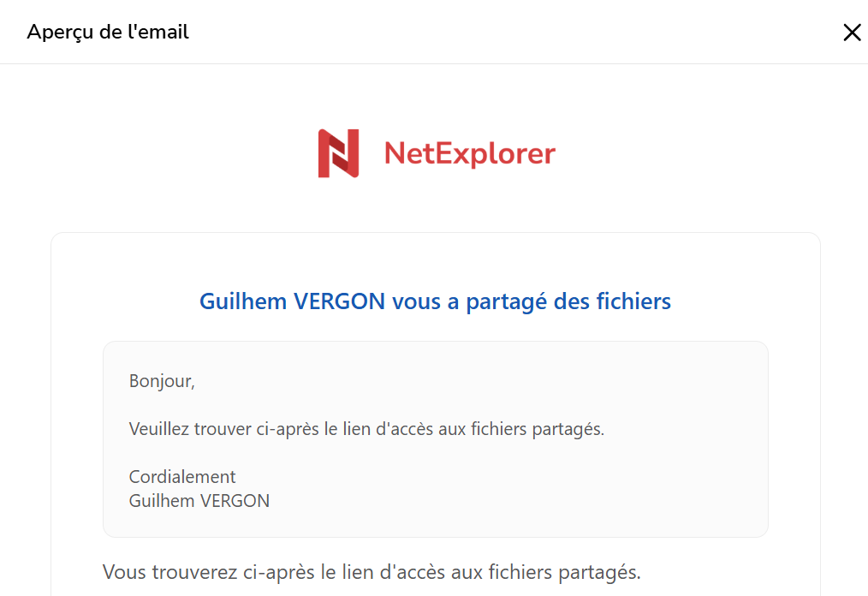Click the NetExplorer wordmark text
The image size is (868, 596).
469,154
